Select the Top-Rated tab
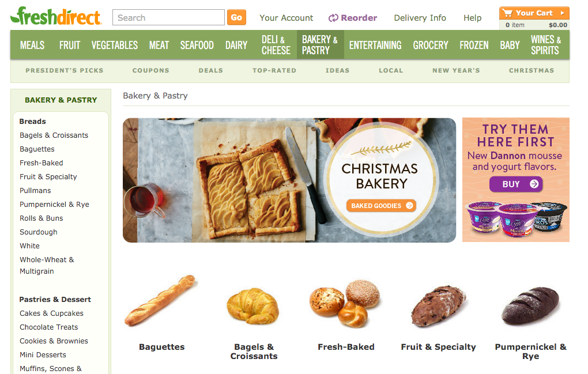Screen dimensions: 588x374 point(274,70)
